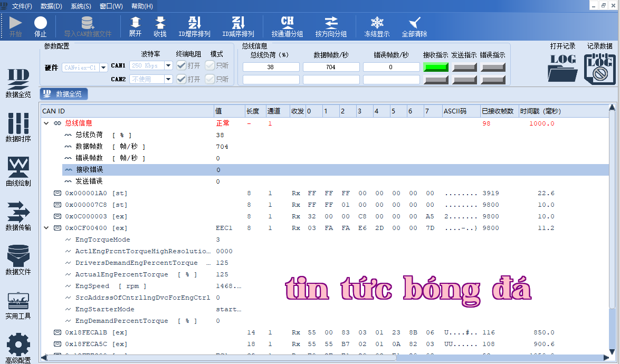The width and height of the screenshot is (620, 364).
Task: Open the 曲线绘制 curve plotting view
Action: point(18,171)
